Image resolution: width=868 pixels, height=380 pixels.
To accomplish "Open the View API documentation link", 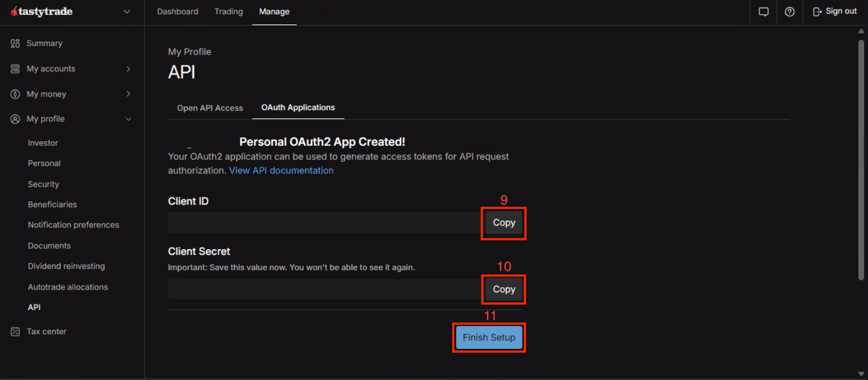I will pyautogui.click(x=281, y=170).
